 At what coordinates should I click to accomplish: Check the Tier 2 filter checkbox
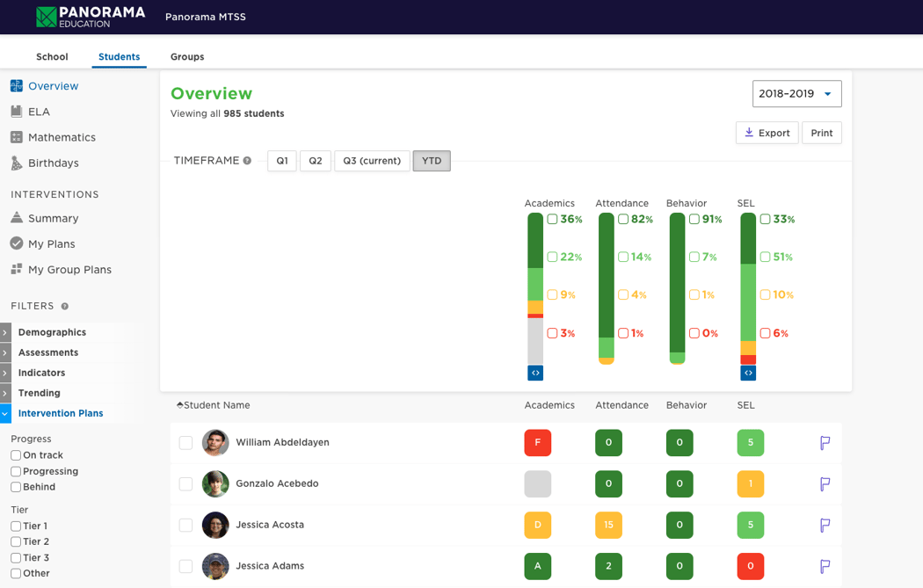(16, 541)
